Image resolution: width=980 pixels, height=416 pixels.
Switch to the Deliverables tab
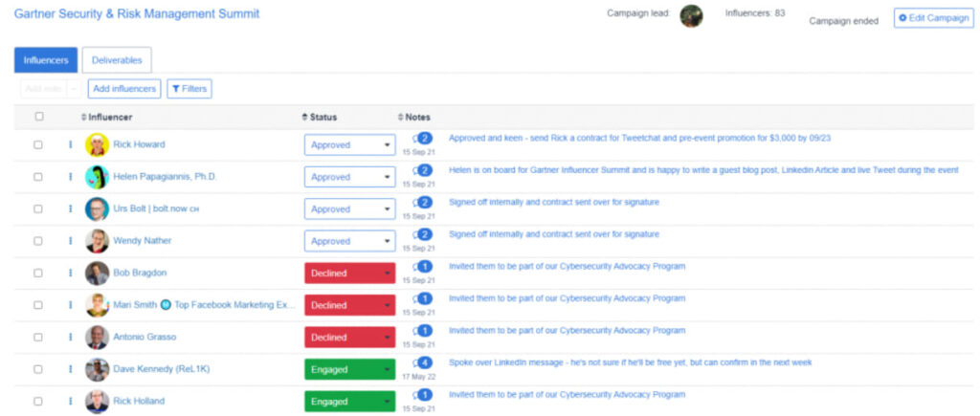[x=117, y=60]
